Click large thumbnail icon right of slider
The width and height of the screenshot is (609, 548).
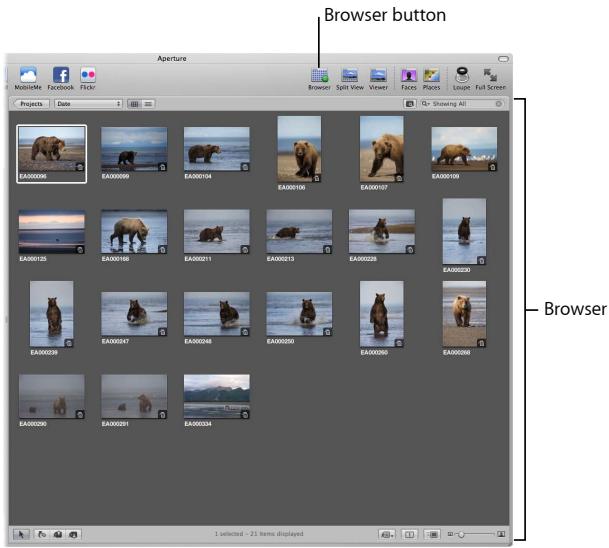(501, 534)
